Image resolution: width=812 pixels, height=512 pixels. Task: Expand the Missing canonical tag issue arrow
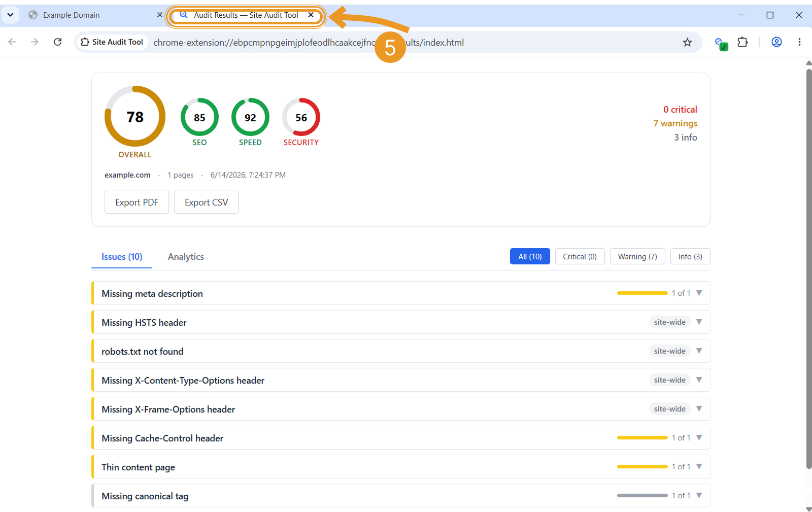[699, 496]
